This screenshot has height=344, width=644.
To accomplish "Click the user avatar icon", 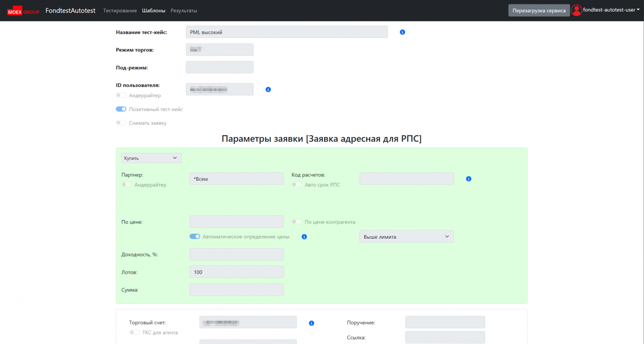I will tap(576, 10).
